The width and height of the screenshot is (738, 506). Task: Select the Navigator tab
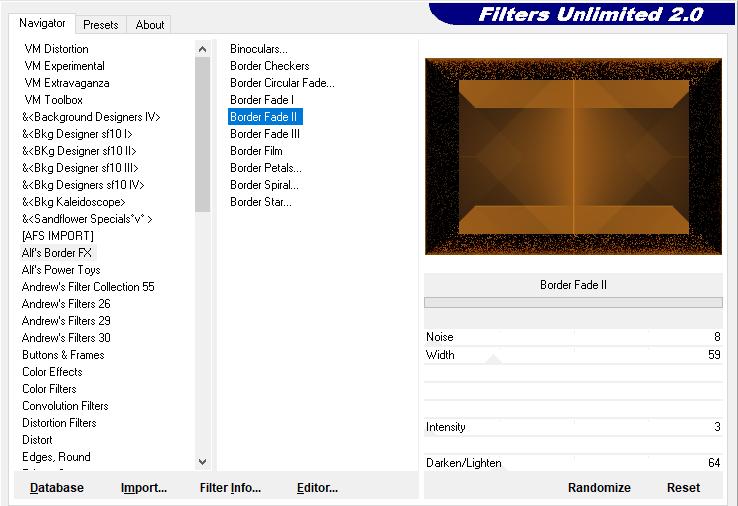(42, 23)
